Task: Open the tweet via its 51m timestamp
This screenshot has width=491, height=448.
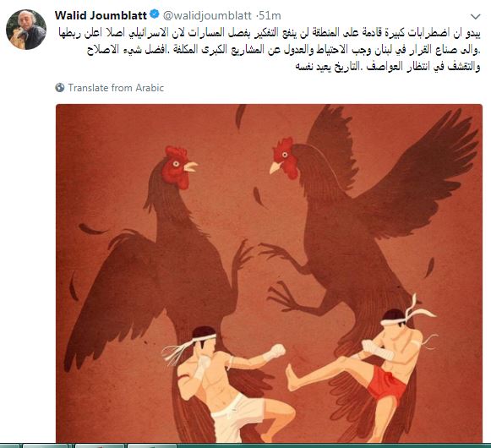Action: pos(270,15)
